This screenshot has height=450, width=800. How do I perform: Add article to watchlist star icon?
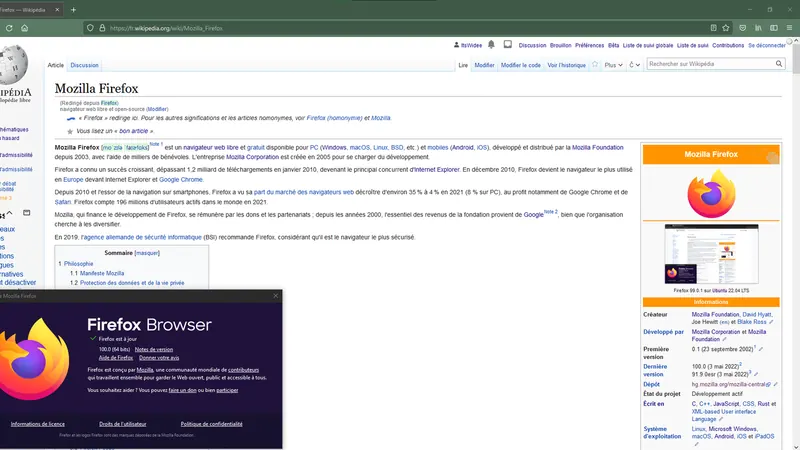(595, 65)
